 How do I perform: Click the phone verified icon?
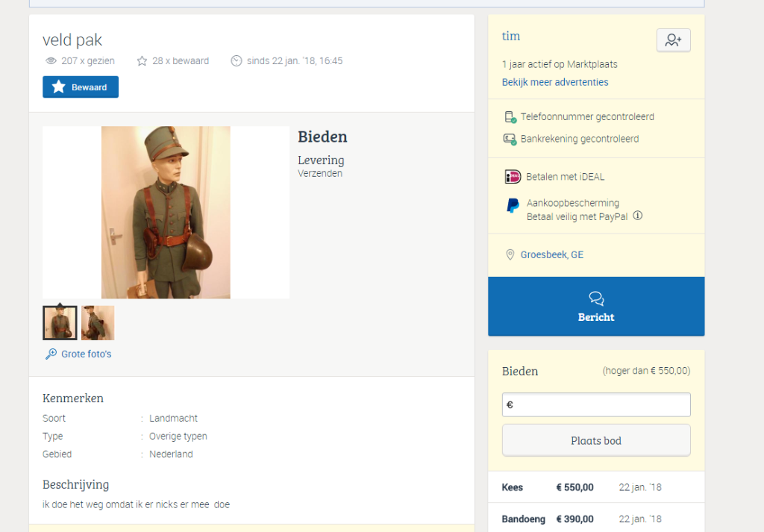click(x=510, y=117)
